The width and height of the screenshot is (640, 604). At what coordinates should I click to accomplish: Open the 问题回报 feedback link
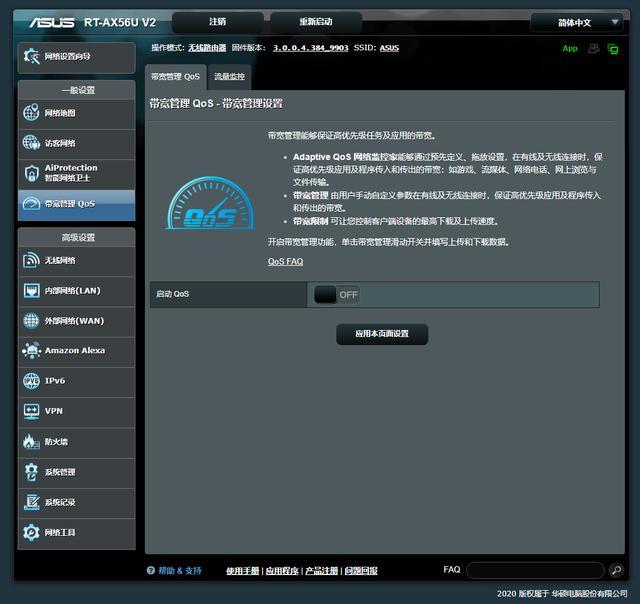(x=361, y=571)
